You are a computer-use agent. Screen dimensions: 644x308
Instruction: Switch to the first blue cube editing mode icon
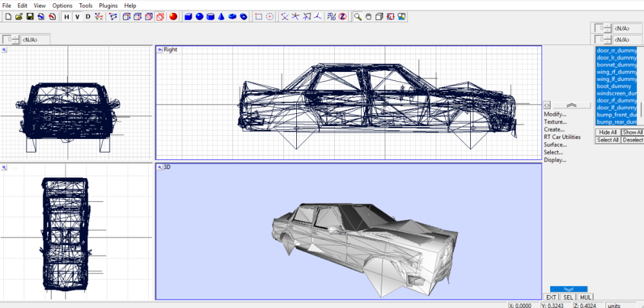tap(127, 17)
